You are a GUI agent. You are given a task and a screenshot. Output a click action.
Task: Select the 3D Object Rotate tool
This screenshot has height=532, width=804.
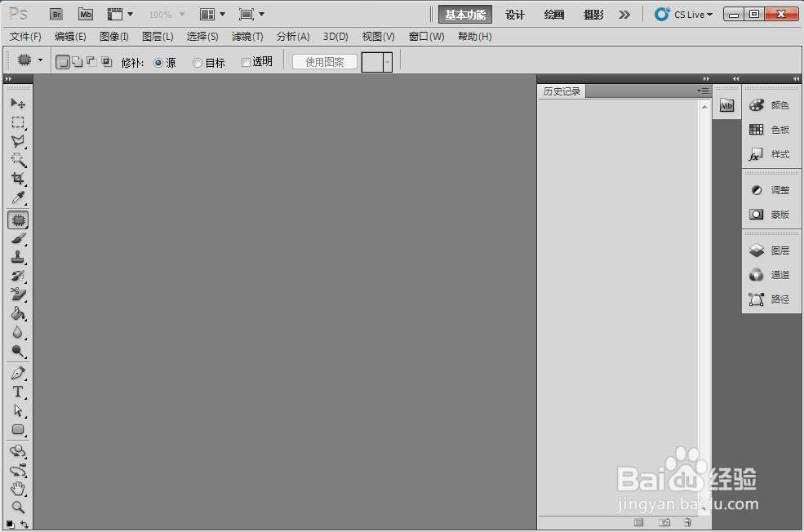tap(18, 451)
